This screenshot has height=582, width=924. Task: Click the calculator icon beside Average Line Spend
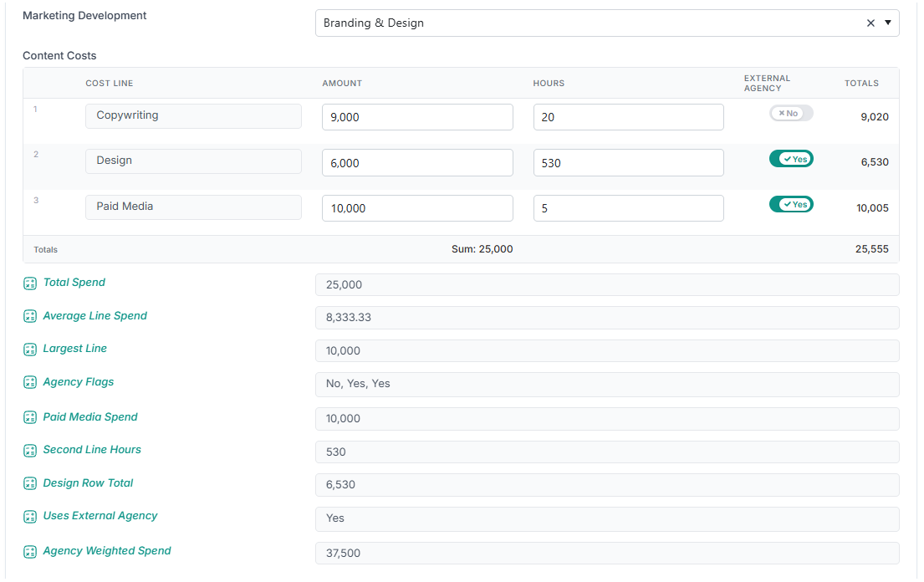pos(30,316)
